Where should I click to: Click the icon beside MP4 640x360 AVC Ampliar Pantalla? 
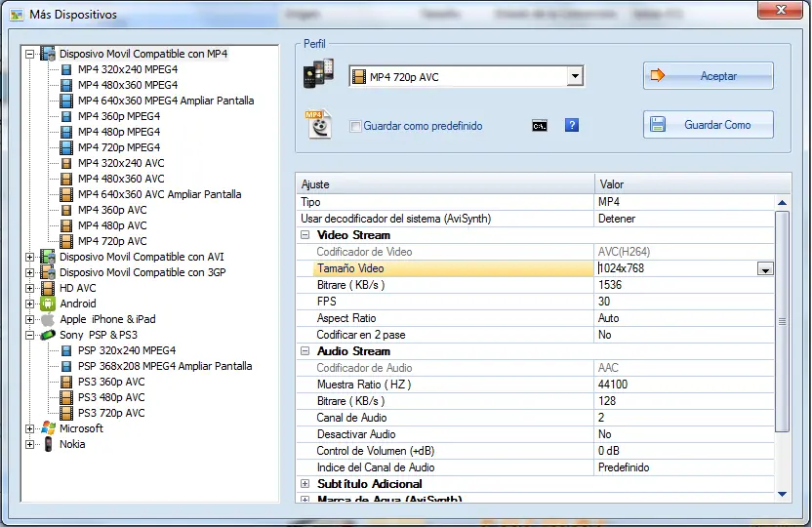pyautogui.click(x=66, y=194)
